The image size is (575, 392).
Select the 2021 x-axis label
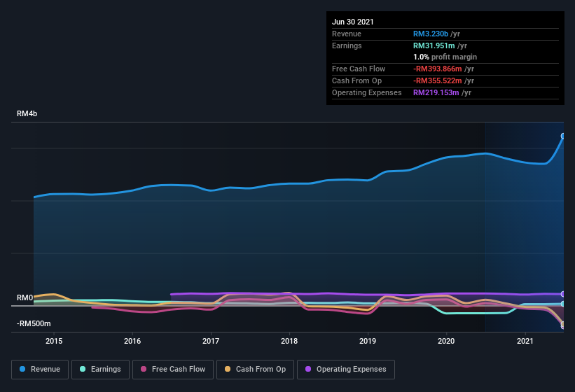525,341
